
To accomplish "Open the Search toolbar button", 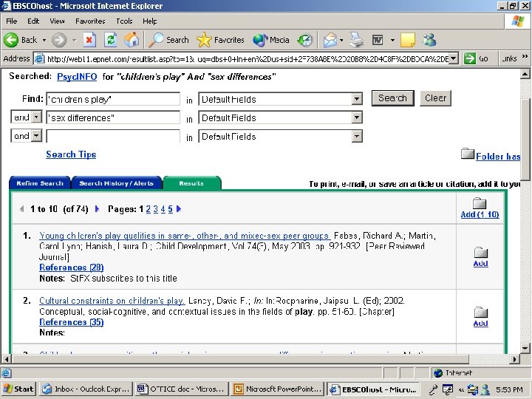I will pos(168,40).
